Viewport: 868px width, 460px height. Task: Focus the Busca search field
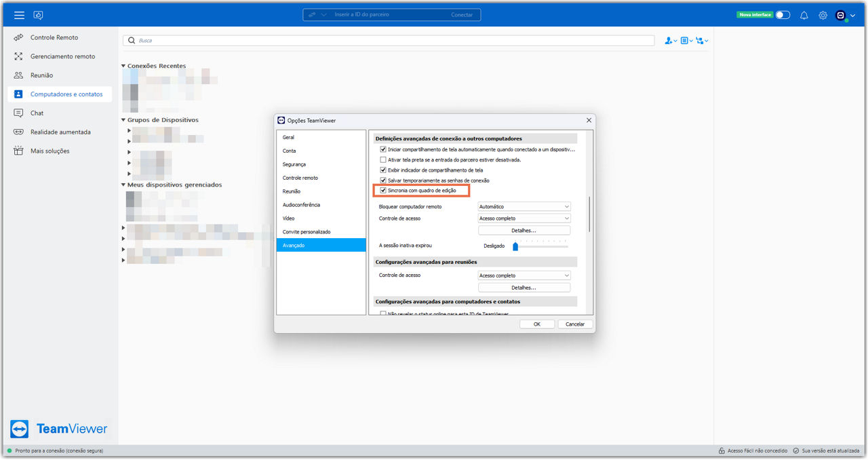[x=389, y=41]
